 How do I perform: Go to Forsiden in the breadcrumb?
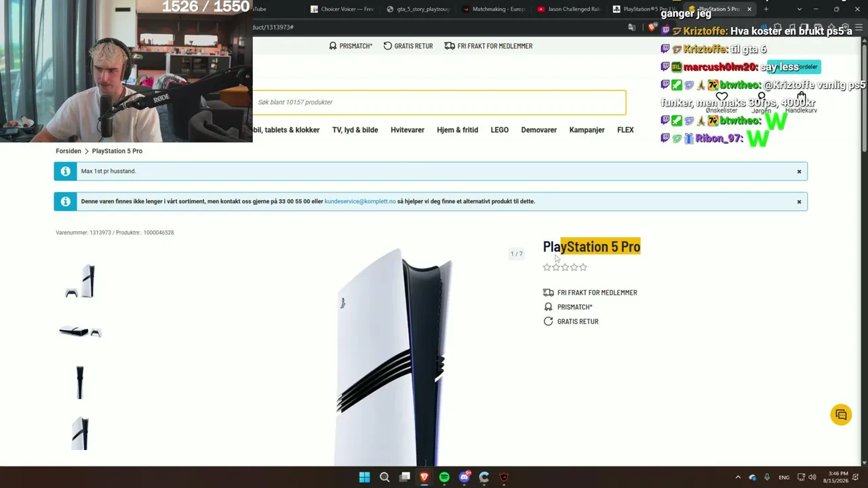[68, 151]
